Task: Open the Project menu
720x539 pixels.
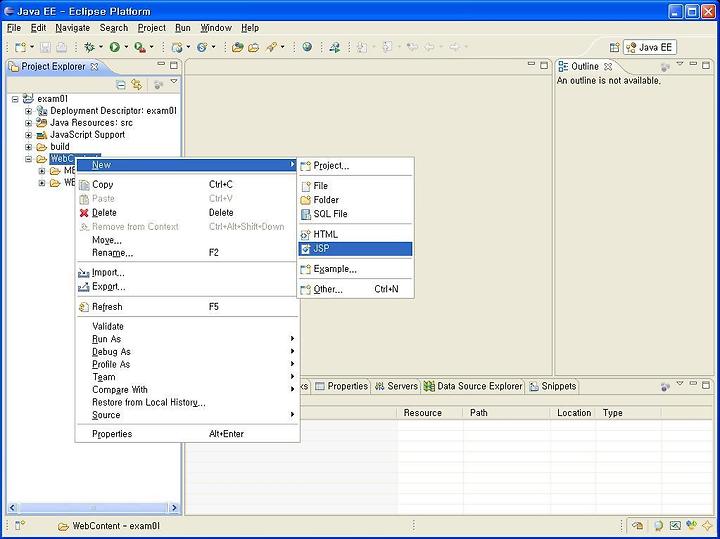Action: pos(152,28)
